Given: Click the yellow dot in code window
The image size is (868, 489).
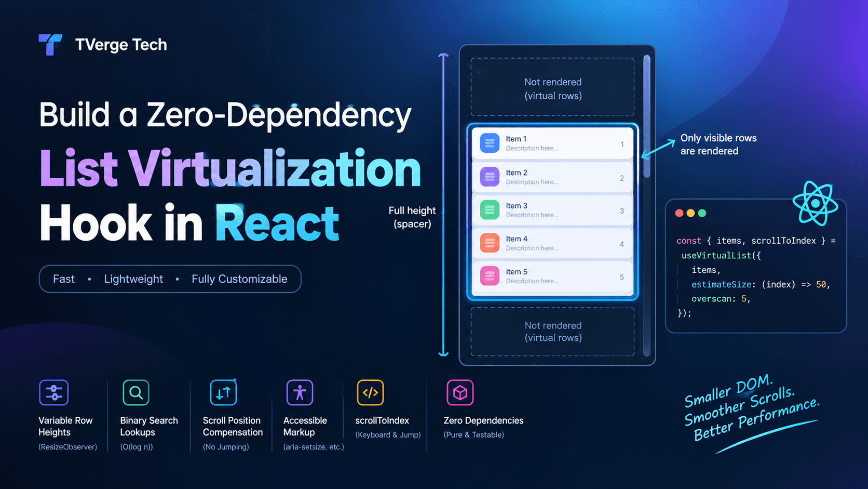Looking at the screenshot, I should [690, 213].
